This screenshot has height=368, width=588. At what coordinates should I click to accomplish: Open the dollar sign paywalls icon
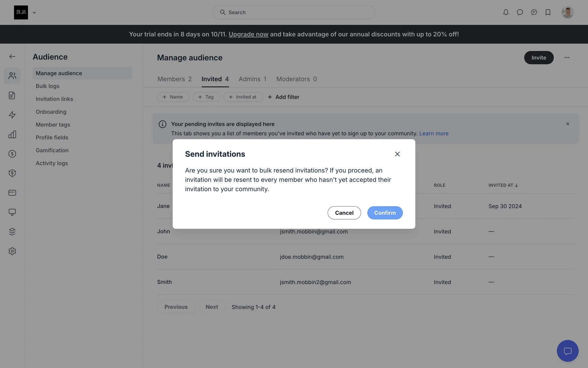click(x=12, y=154)
